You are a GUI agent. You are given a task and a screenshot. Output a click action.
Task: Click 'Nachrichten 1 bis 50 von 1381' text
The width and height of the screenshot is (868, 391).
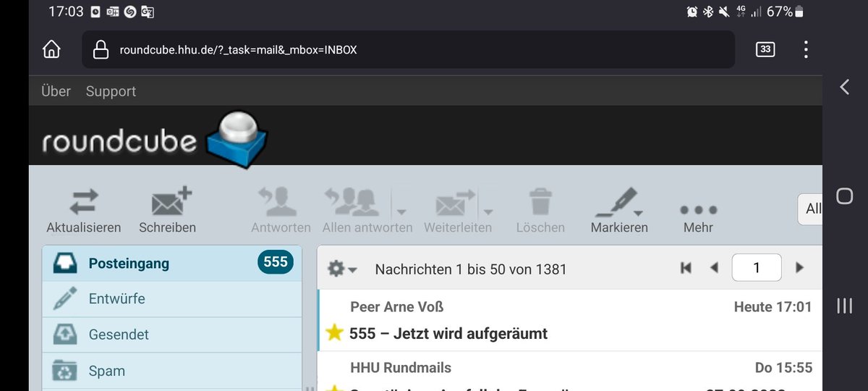click(471, 269)
